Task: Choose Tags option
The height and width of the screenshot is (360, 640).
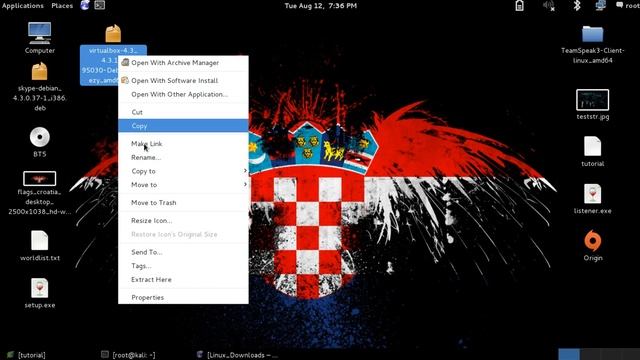Action: pos(183,266)
